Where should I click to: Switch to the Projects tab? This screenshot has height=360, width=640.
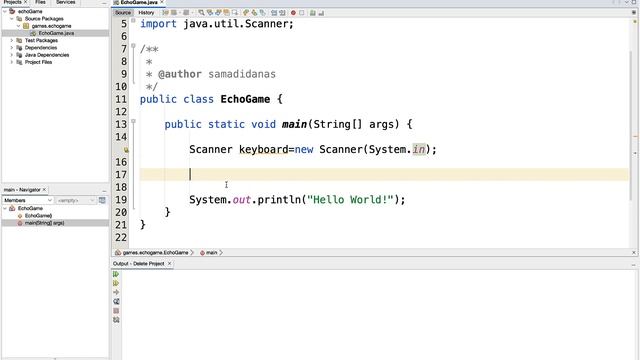(x=12, y=2)
